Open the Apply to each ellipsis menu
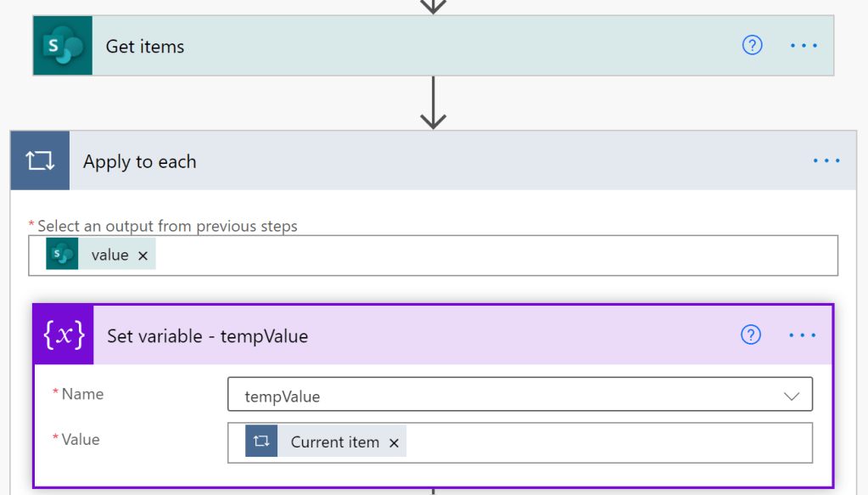Screen dimensions: 868x495 (x=826, y=160)
